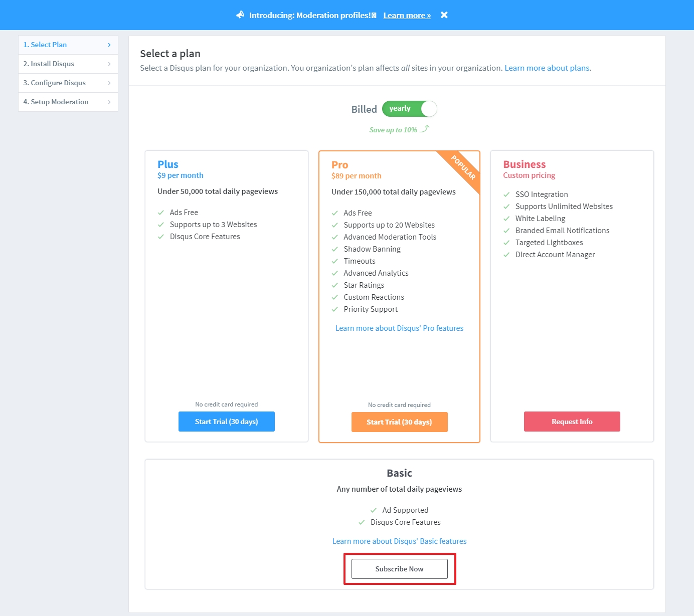Click the Branded Email Notifications text

(x=563, y=231)
